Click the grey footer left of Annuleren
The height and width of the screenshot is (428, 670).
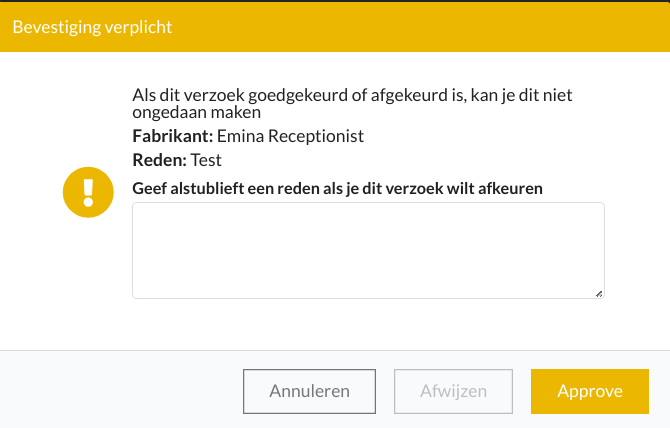(122, 391)
